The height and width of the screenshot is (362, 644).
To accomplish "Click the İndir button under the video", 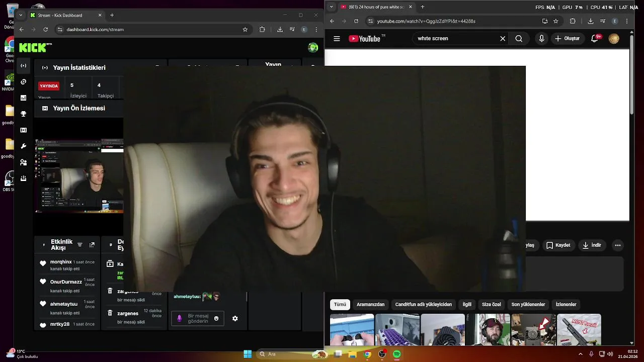I will point(592,245).
